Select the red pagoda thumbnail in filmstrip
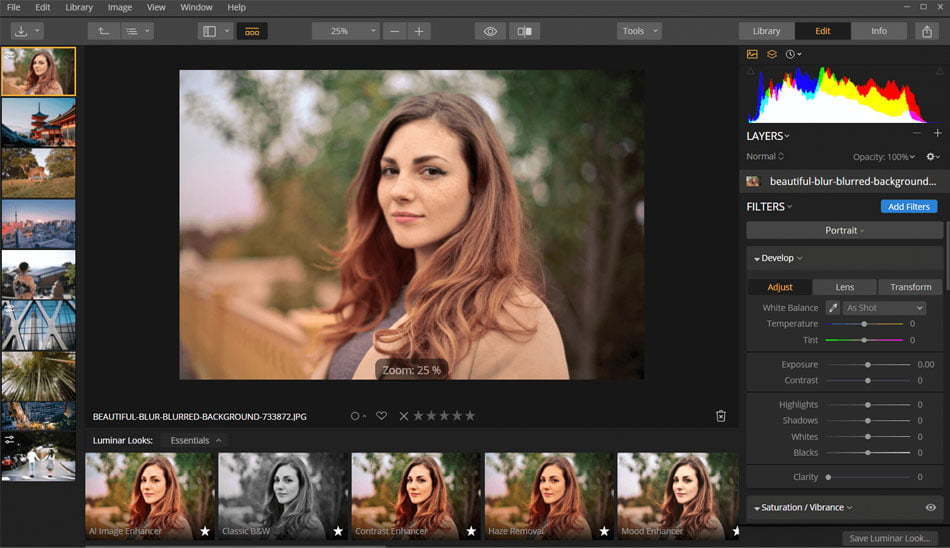This screenshot has height=548, width=950. (39, 122)
